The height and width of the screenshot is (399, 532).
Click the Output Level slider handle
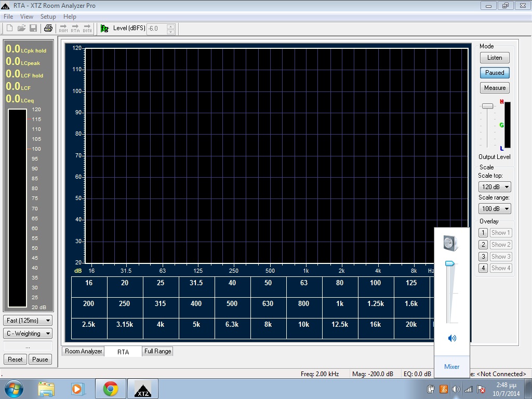coord(487,106)
